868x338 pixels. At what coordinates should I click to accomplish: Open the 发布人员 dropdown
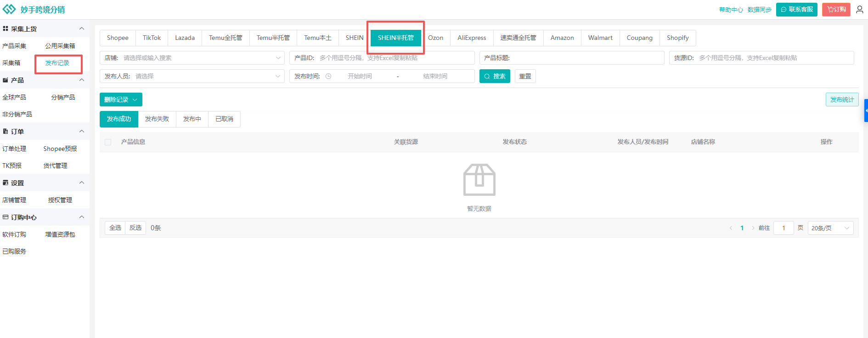pos(192,76)
